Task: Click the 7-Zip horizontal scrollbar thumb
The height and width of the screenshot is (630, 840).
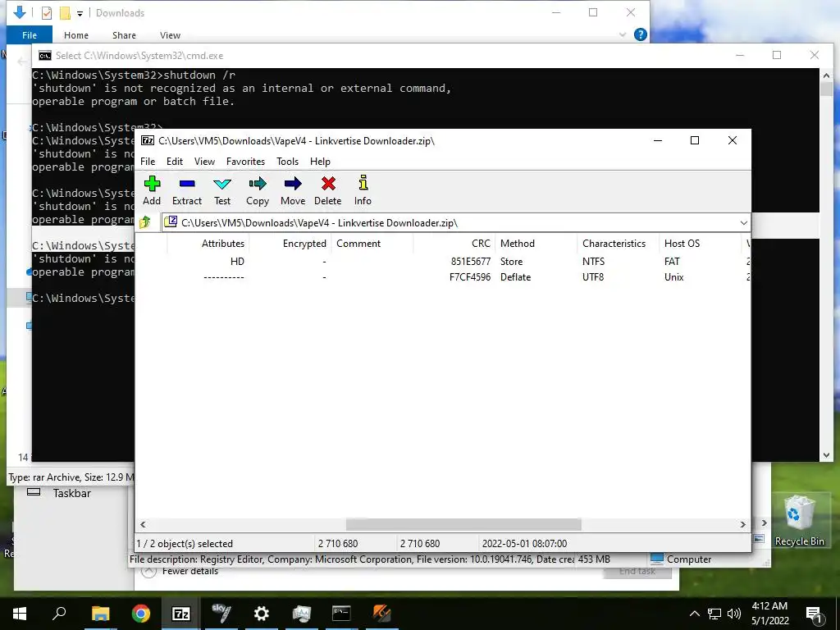Action: [x=463, y=524]
